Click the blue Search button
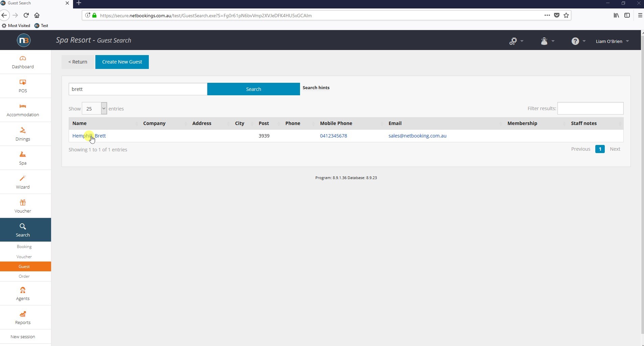 pos(253,89)
